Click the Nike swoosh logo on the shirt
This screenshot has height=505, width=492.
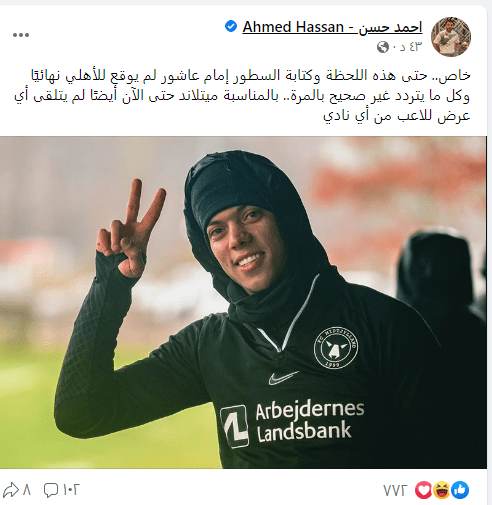(x=283, y=377)
